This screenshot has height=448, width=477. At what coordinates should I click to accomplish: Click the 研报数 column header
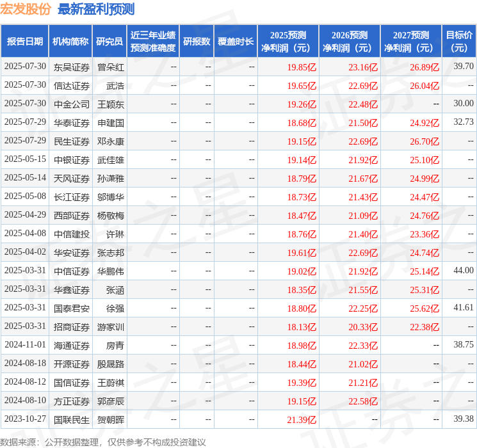click(196, 42)
